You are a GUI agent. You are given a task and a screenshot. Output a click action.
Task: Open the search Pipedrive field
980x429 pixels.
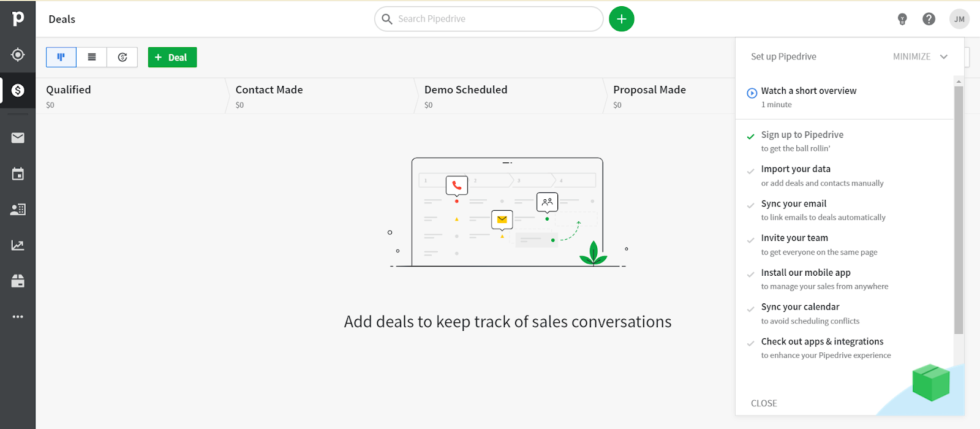[x=488, y=19]
